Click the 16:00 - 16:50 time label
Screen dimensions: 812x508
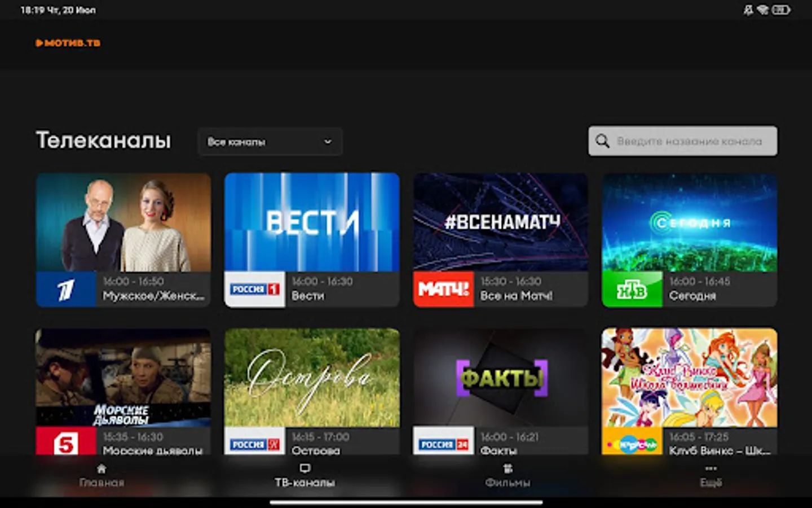point(133,281)
